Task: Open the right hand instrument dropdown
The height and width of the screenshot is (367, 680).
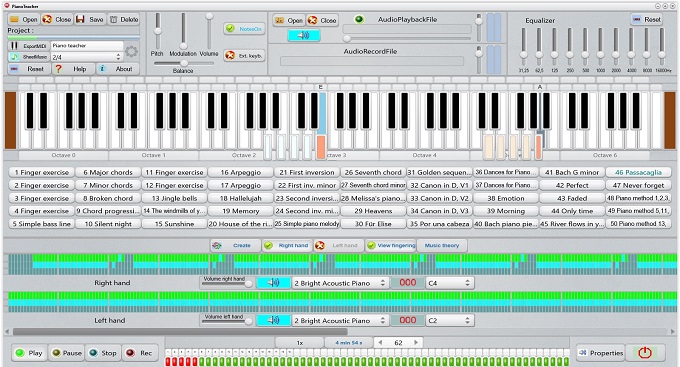Action: 340,283
